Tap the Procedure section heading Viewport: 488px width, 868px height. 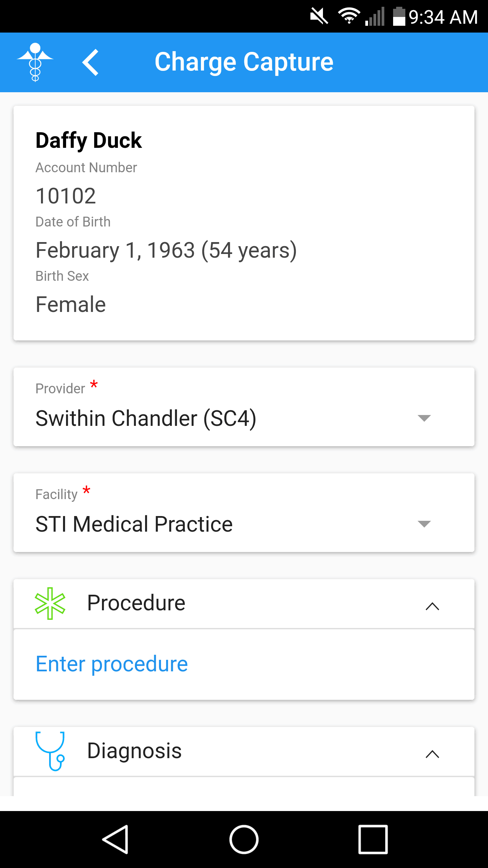tap(136, 603)
